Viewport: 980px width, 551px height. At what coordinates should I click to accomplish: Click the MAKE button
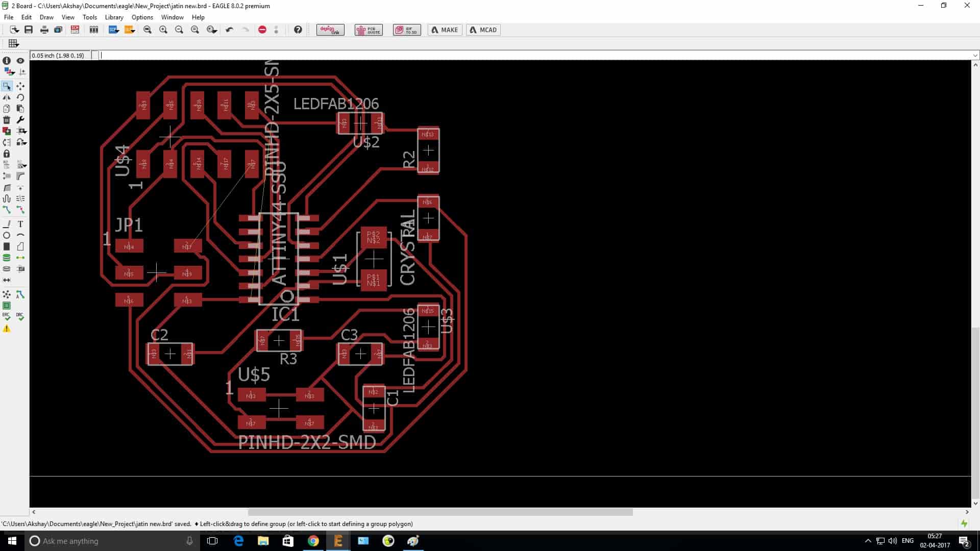pyautogui.click(x=445, y=30)
